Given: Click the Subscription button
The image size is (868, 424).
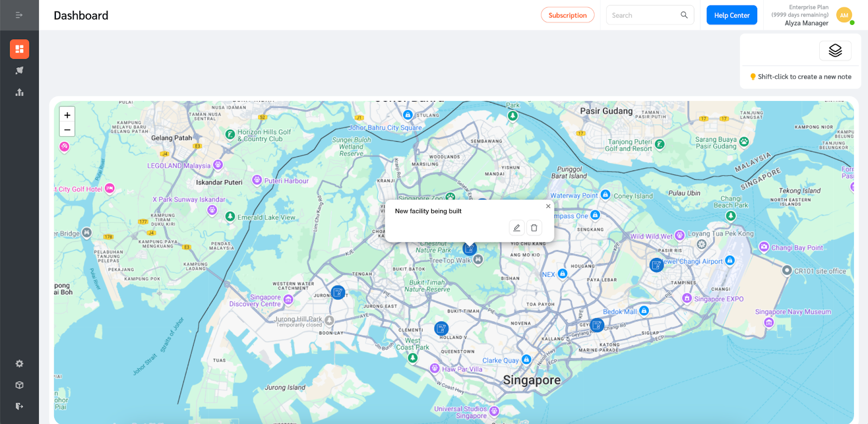Looking at the screenshot, I should (567, 15).
